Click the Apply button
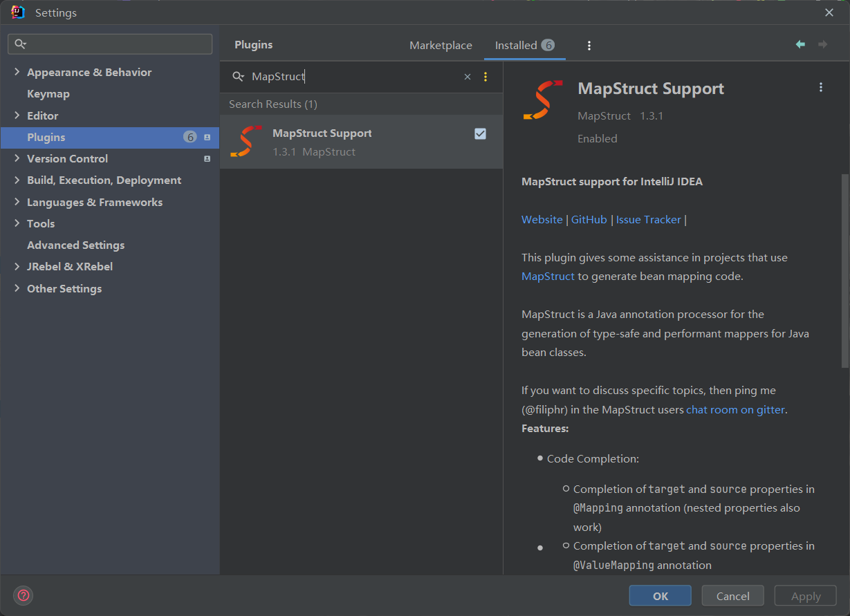 click(x=806, y=596)
